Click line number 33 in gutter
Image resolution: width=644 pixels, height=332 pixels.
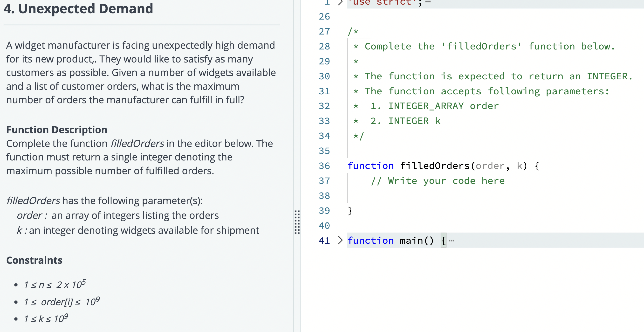(324, 121)
